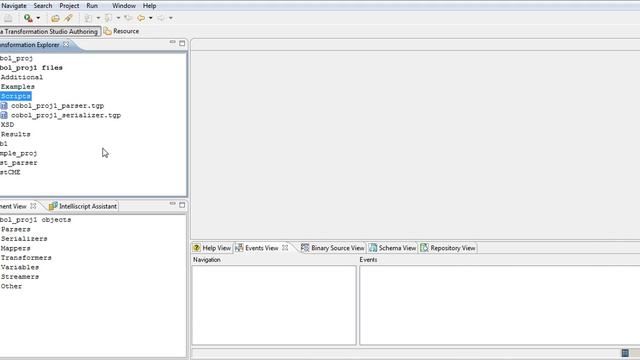Open the Search menu
The image size is (640, 360).
[x=43, y=6]
